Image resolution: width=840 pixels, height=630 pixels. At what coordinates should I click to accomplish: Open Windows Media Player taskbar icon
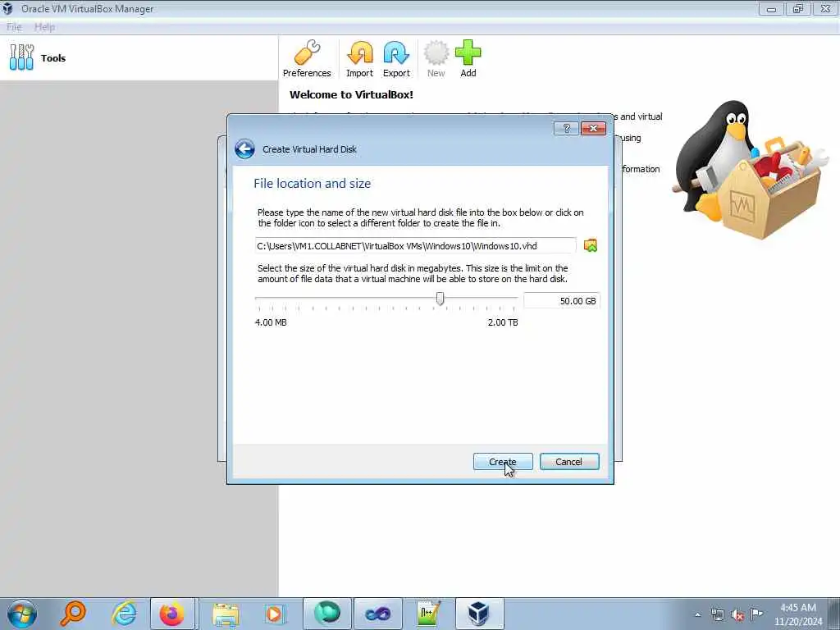click(x=274, y=614)
